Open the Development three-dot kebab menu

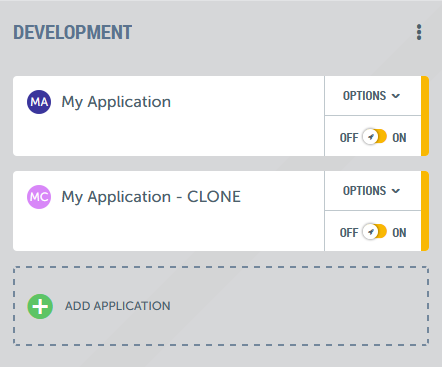click(x=419, y=32)
